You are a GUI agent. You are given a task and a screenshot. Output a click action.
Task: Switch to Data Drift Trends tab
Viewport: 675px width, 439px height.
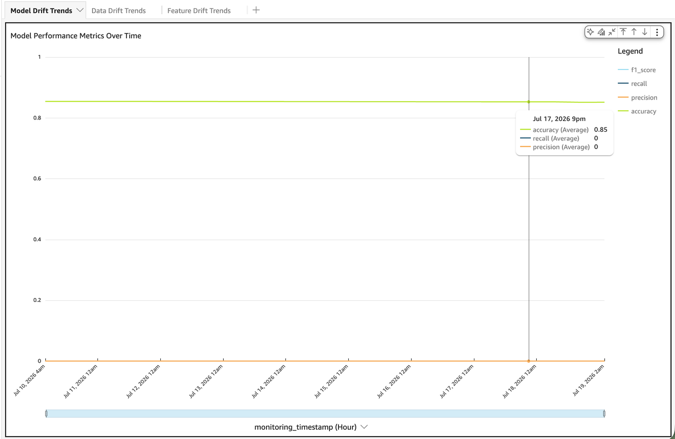(x=118, y=10)
